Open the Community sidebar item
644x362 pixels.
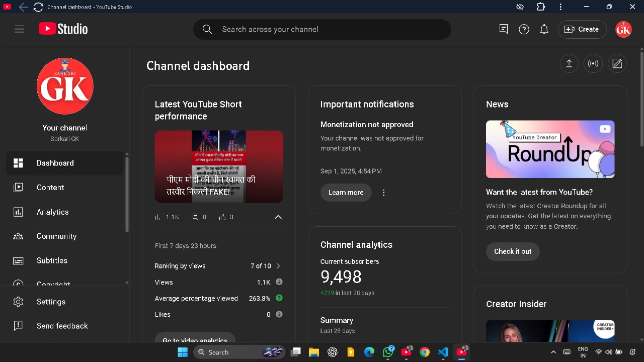coord(64,236)
